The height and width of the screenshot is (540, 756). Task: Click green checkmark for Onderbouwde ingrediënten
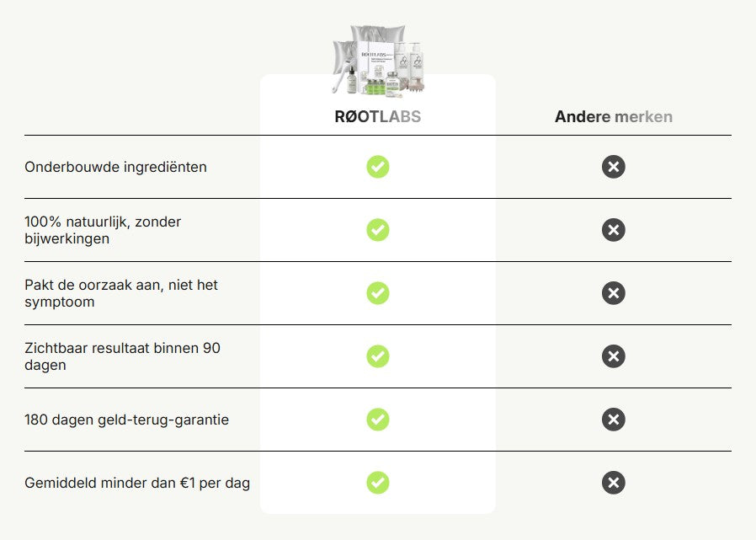[x=378, y=167]
